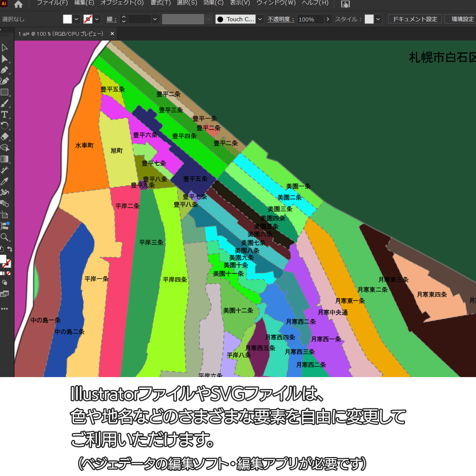Open the fill color dropdown arrow
Viewport: 476px width, 476px height.
77,19
